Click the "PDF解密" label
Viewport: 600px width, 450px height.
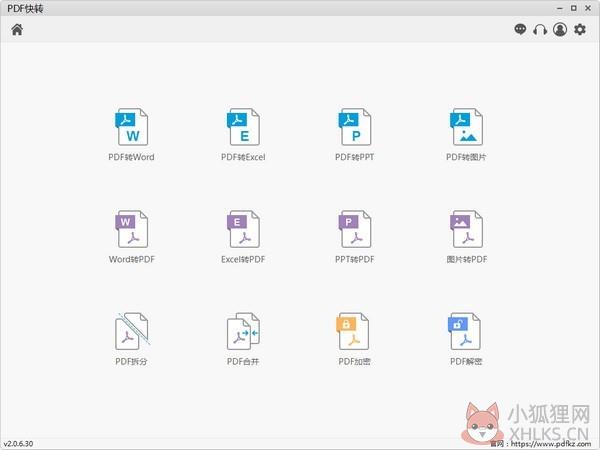[x=466, y=361]
